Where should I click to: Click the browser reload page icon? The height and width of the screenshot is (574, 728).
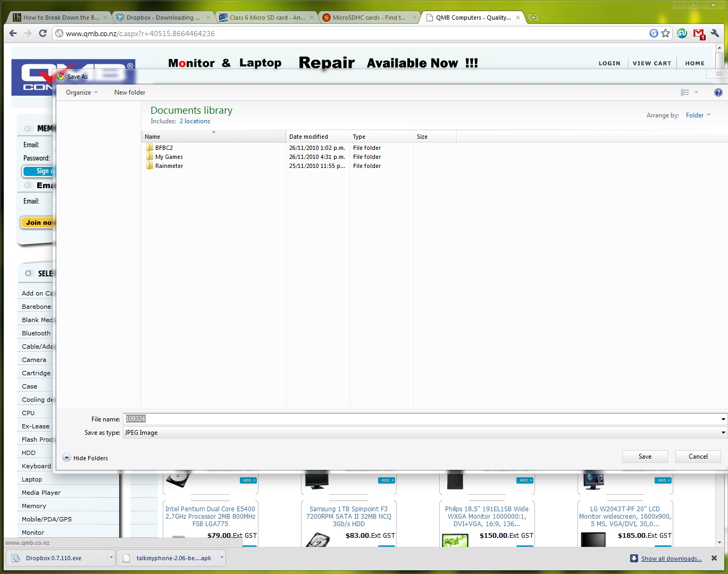[x=43, y=33]
